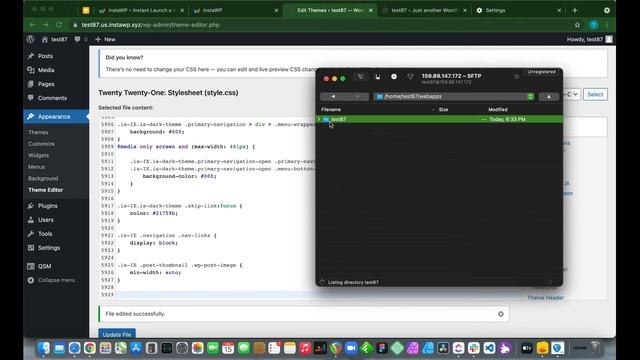Click code line 5922 display: block
The width and height of the screenshot is (640, 360).
coord(153,242)
